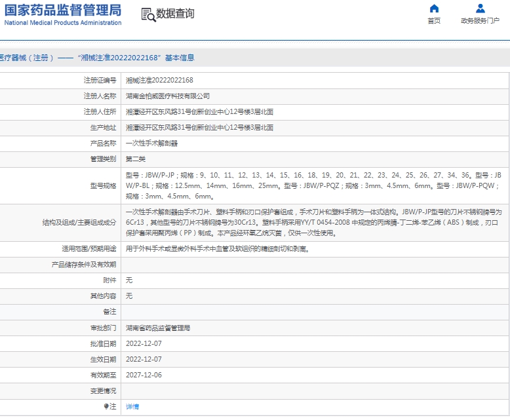510x420 pixels.
Task: Click the bulb icon next to 注
Action: point(106,406)
